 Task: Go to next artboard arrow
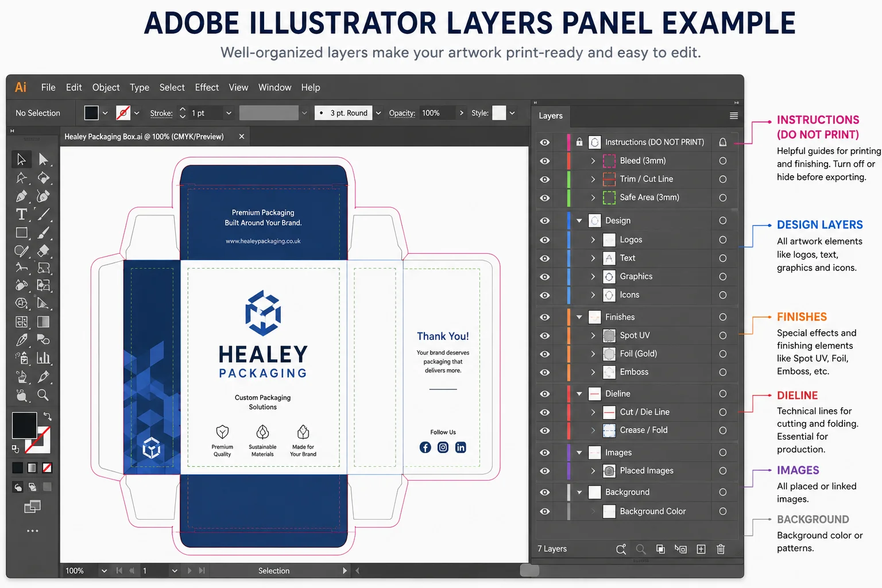pyautogui.click(x=189, y=571)
